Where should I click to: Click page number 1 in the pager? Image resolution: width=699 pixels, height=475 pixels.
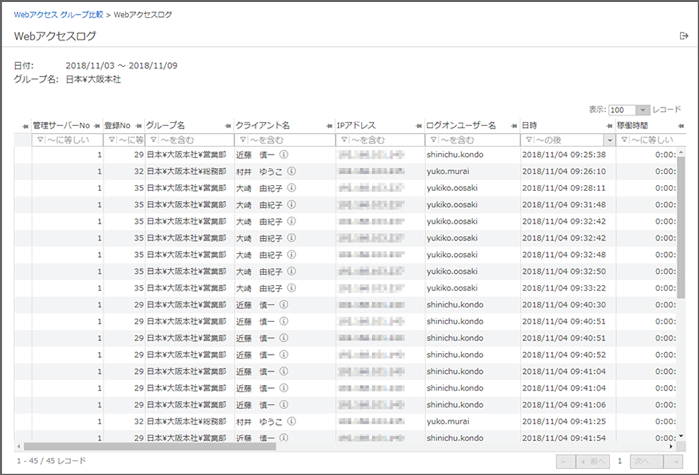(620, 461)
